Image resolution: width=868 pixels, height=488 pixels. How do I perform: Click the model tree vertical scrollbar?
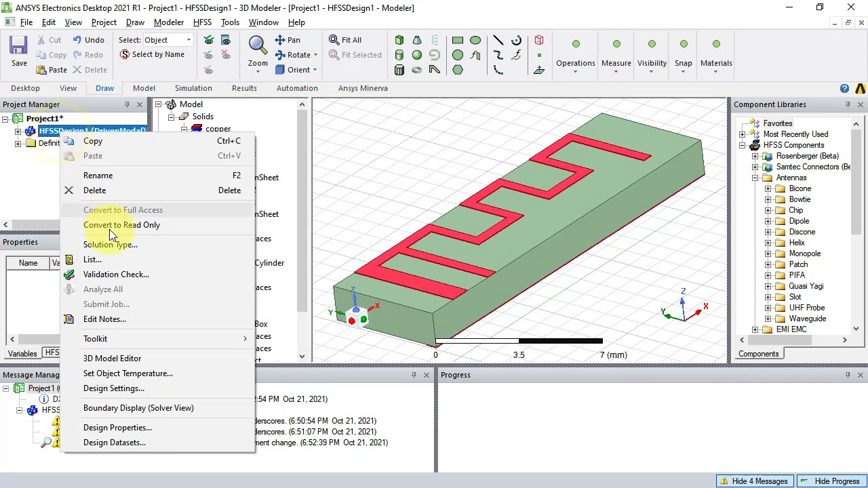point(302,230)
